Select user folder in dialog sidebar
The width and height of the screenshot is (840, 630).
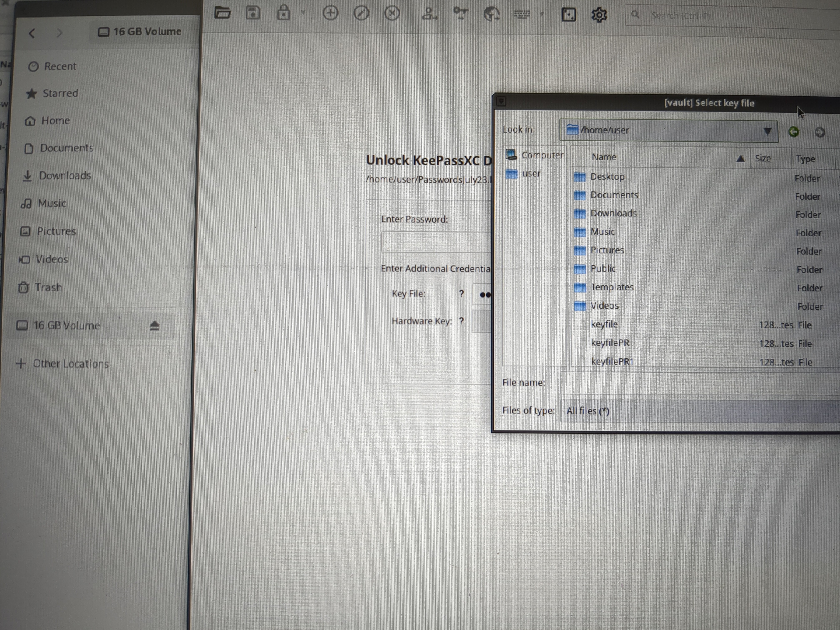(523, 174)
